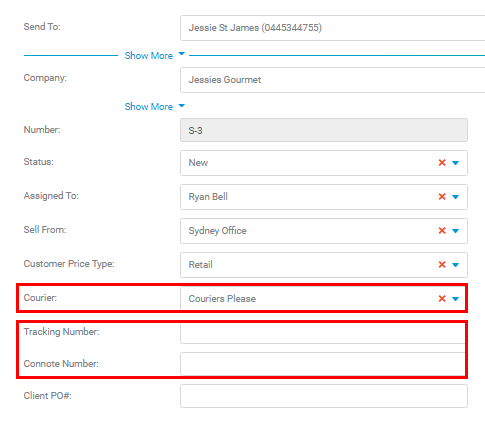The height and width of the screenshot is (423, 485).
Task: Clear the Status field value
Action: coord(442,163)
